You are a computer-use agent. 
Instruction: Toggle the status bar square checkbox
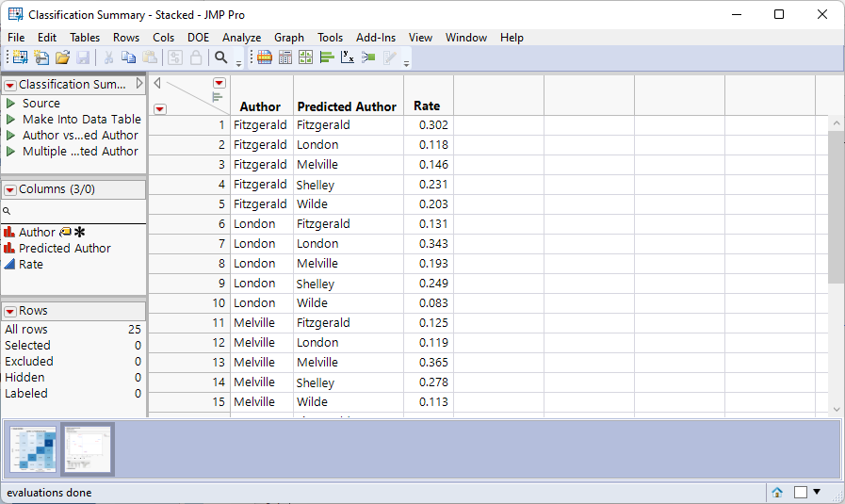(x=801, y=492)
